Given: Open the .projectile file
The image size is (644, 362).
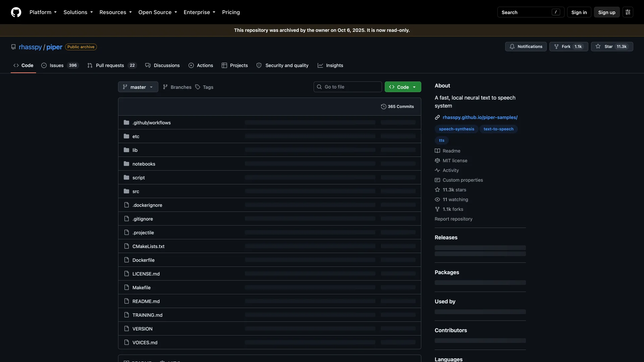Looking at the screenshot, I should pyautogui.click(x=143, y=233).
